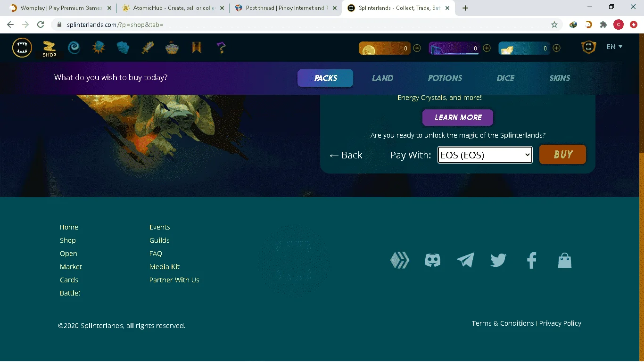Close the Splinterlands browser tab
Image resolution: width=644 pixels, height=362 pixels.
coord(447,8)
